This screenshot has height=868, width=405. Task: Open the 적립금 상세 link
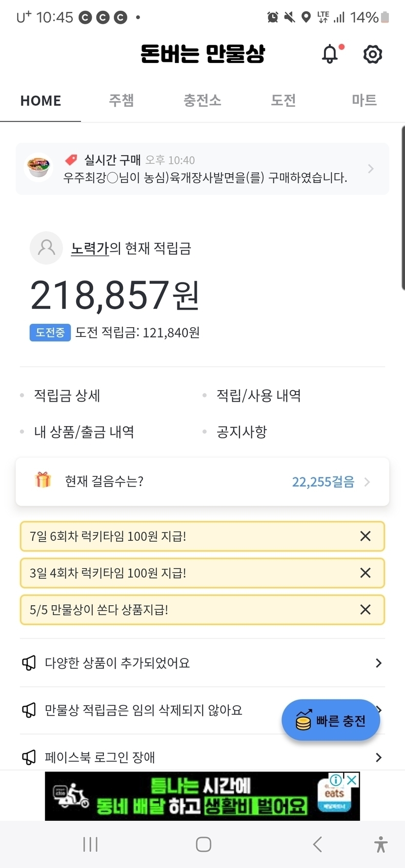[x=67, y=395]
